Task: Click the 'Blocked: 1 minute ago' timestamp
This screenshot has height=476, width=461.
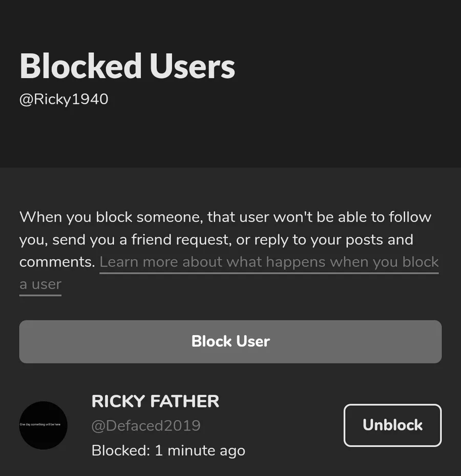Action: click(168, 450)
